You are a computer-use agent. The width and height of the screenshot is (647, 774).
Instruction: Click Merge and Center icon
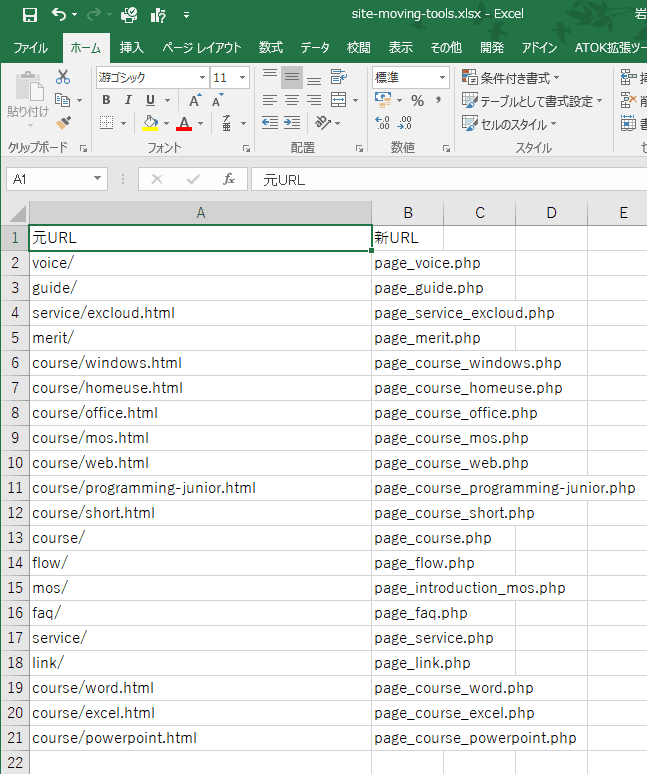tap(339, 100)
